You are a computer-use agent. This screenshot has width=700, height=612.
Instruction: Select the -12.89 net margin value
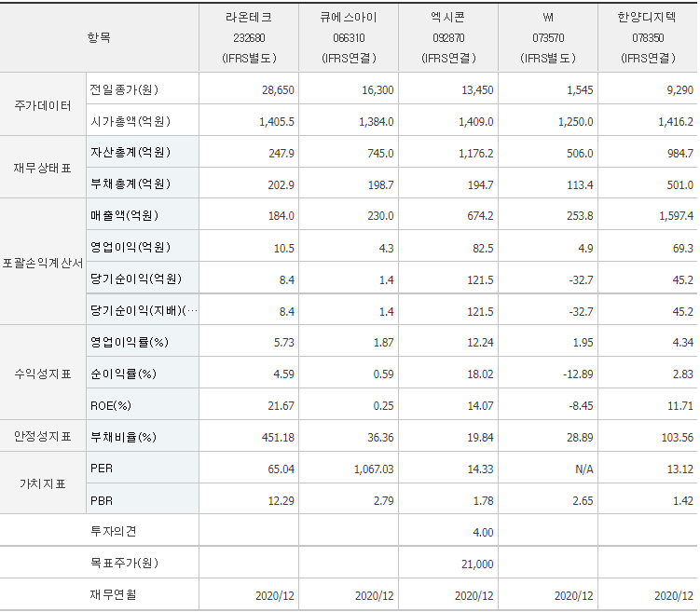tap(578, 374)
